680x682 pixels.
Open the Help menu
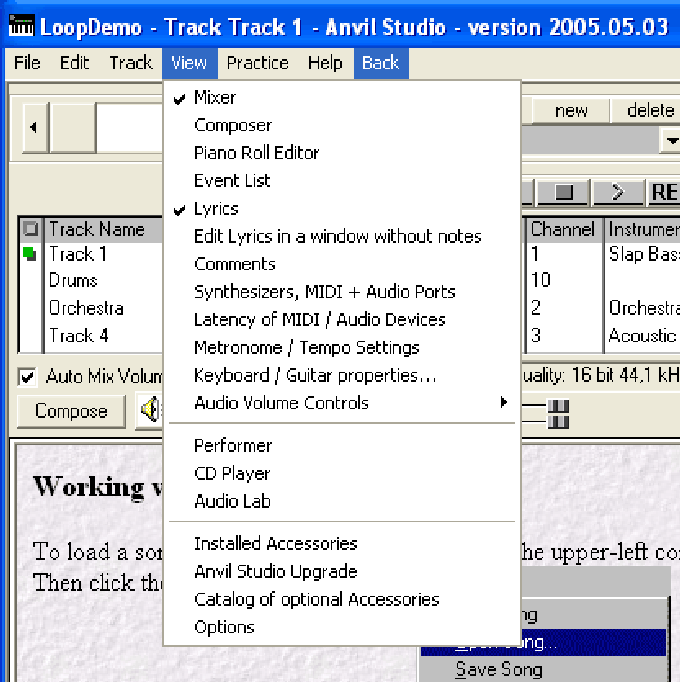(325, 63)
